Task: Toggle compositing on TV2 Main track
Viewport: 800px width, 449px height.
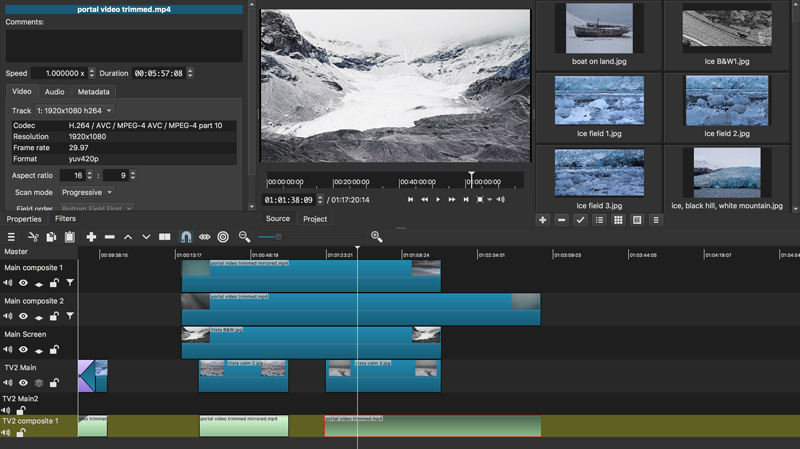Action: tap(39, 383)
